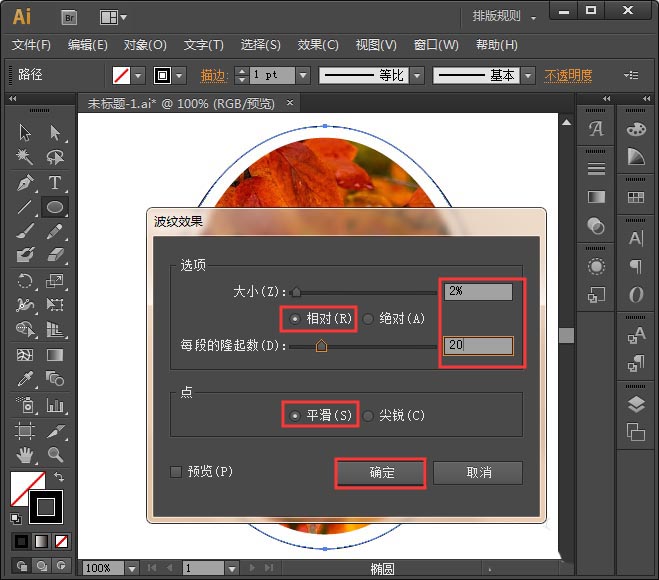Set fill mode to Color
This screenshot has width=659, height=580.
pyautogui.click(x=21, y=541)
